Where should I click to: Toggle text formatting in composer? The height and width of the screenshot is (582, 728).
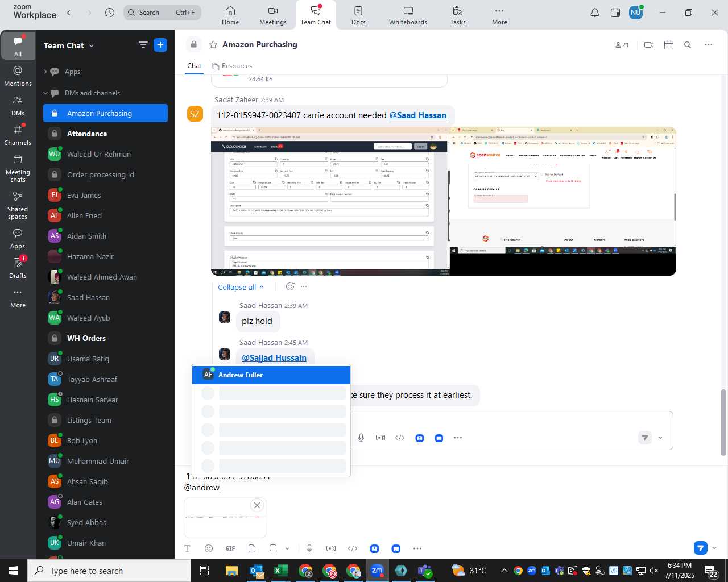click(x=187, y=548)
